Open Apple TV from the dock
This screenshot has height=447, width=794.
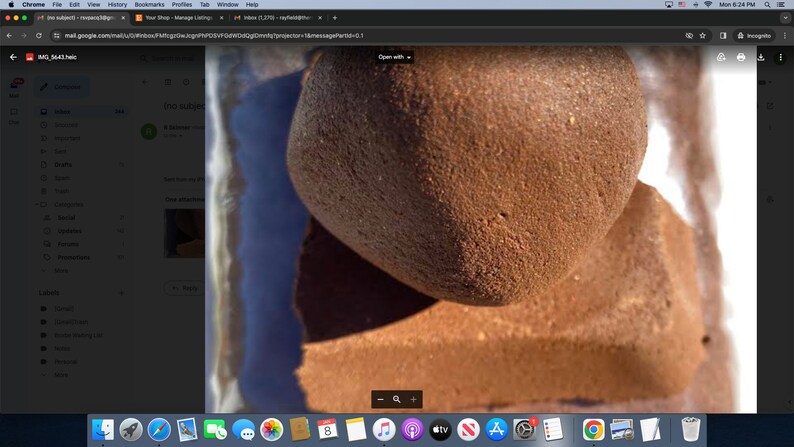(440, 430)
